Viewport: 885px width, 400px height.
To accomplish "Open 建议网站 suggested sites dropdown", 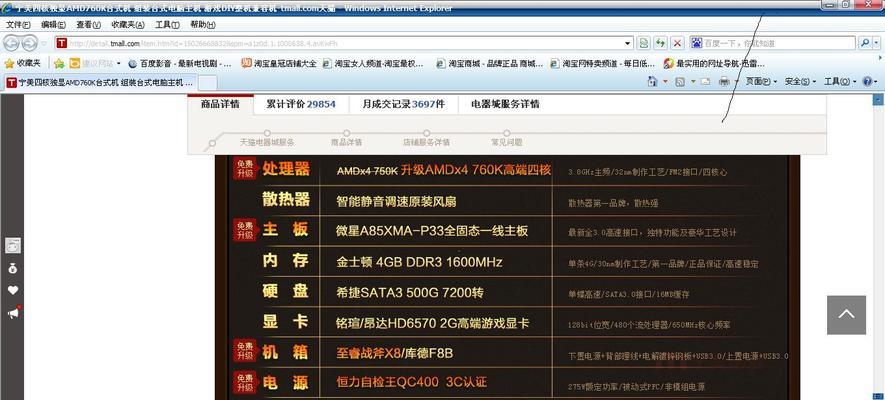I will click(95, 63).
